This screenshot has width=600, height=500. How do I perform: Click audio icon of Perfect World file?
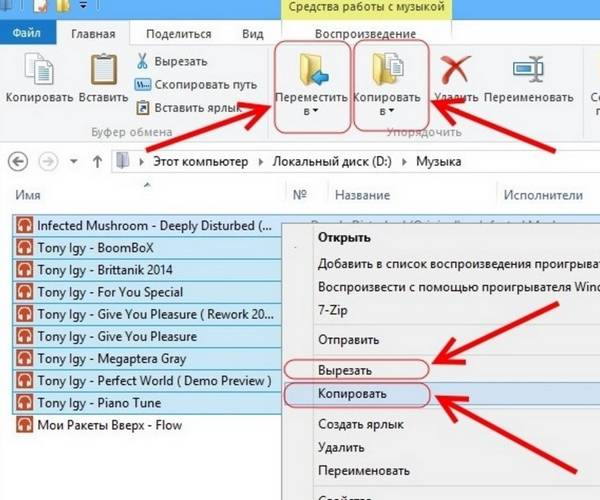pos(24,381)
